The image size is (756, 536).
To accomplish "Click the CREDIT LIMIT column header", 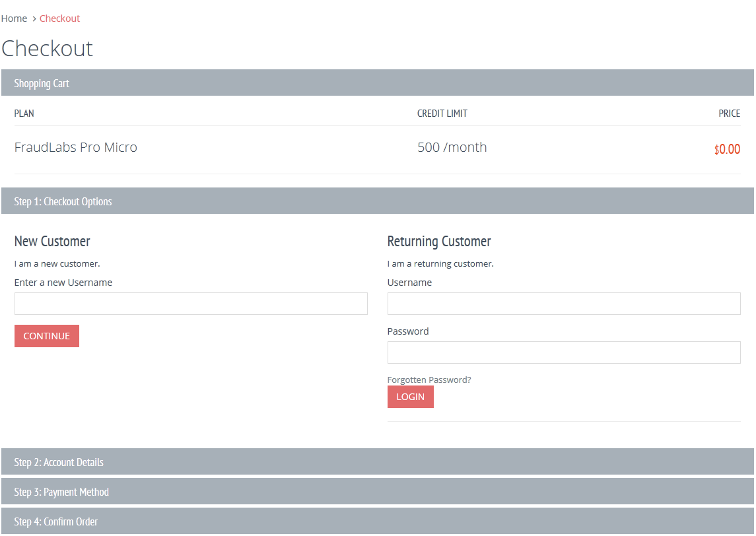I will (x=442, y=114).
